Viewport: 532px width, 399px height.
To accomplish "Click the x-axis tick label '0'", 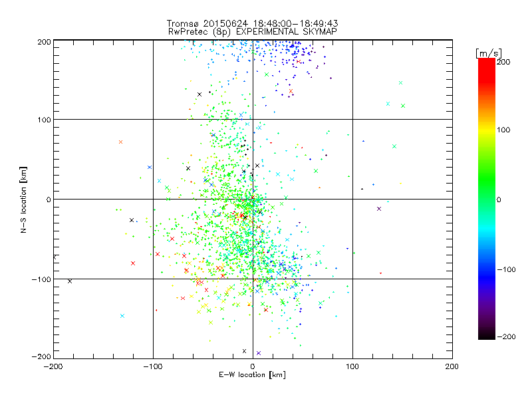I will [x=253, y=366].
